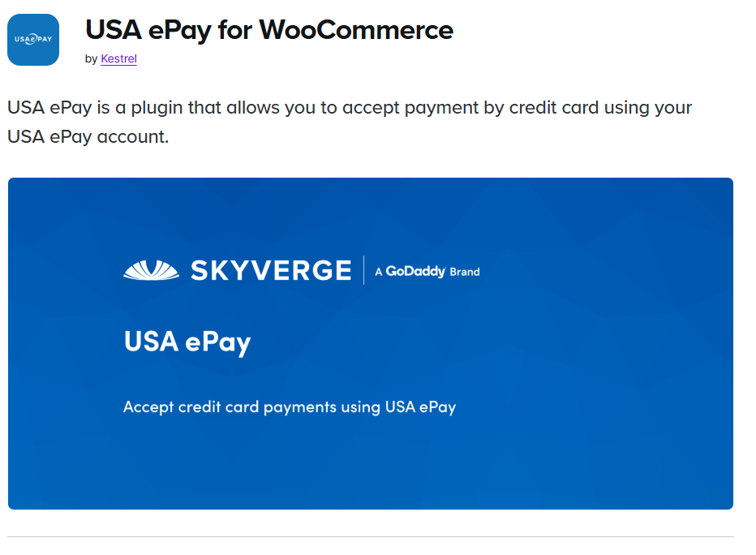
Task: Click the GoDaddy logo text in banner
Action: [x=415, y=271]
